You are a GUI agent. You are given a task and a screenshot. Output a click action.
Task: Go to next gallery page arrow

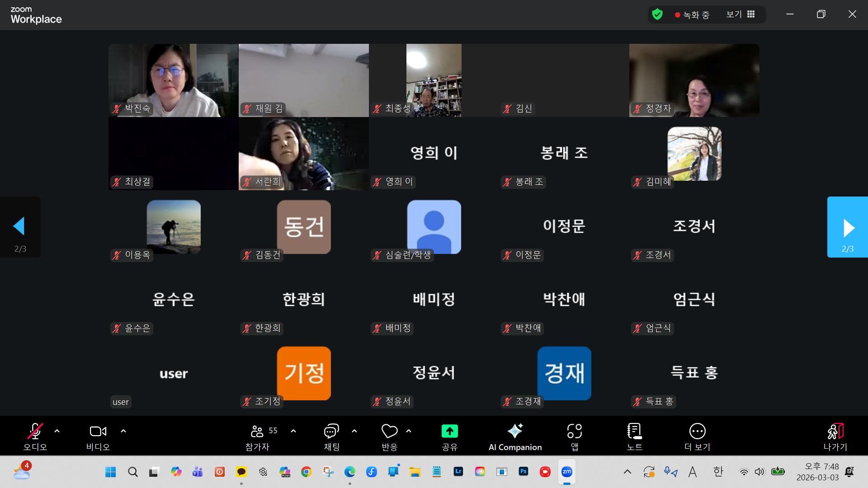tap(847, 227)
